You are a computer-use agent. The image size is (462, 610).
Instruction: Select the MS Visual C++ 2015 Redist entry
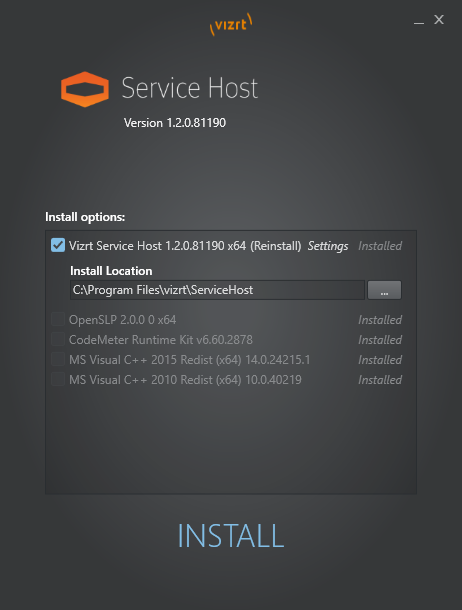(189, 360)
